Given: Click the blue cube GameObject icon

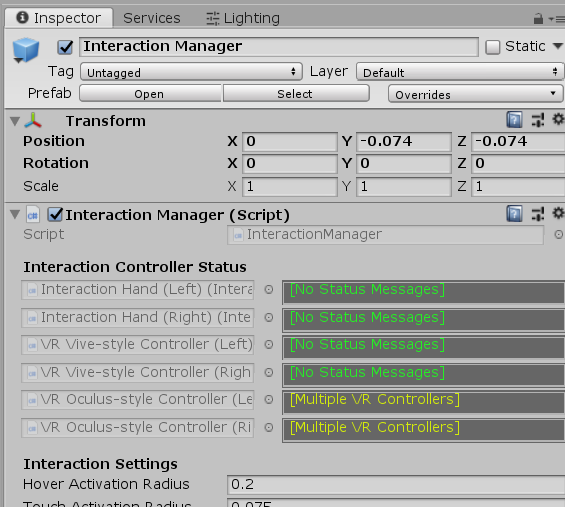Looking at the screenshot, I should [x=25, y=50].
